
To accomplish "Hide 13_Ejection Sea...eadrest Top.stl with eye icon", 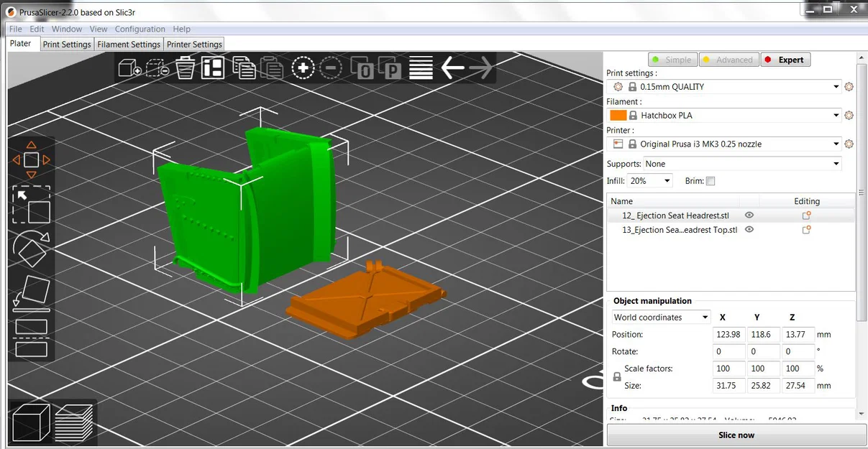I will (x=749, y=230).
